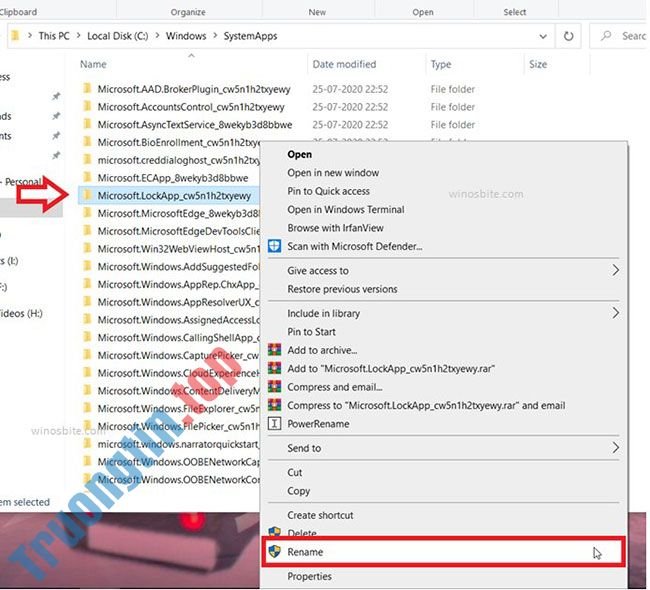This screenshot has height=590, width=650.
Task: Select microsoft.creddialoghost folder name
Action: click(179, 160)
